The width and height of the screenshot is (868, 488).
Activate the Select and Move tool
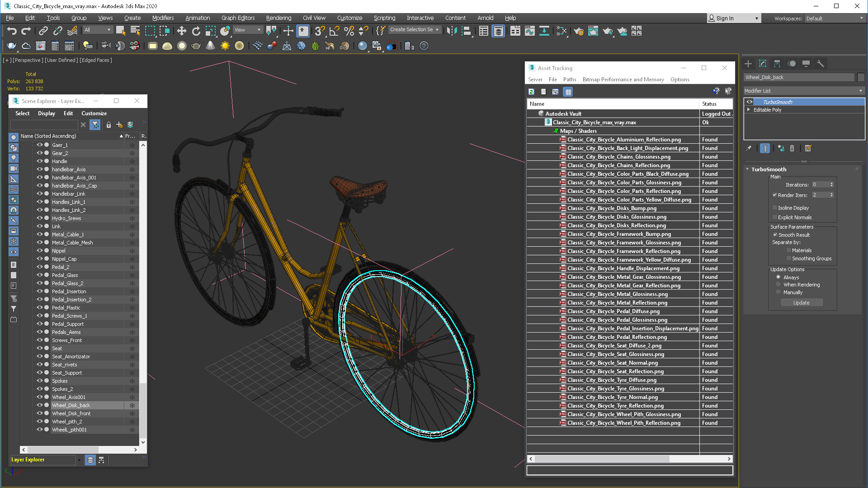181,31
